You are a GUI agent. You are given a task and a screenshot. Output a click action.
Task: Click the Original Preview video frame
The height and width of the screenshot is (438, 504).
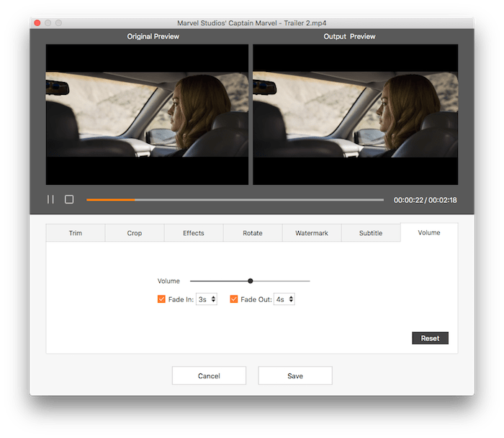tap(147, 114)
